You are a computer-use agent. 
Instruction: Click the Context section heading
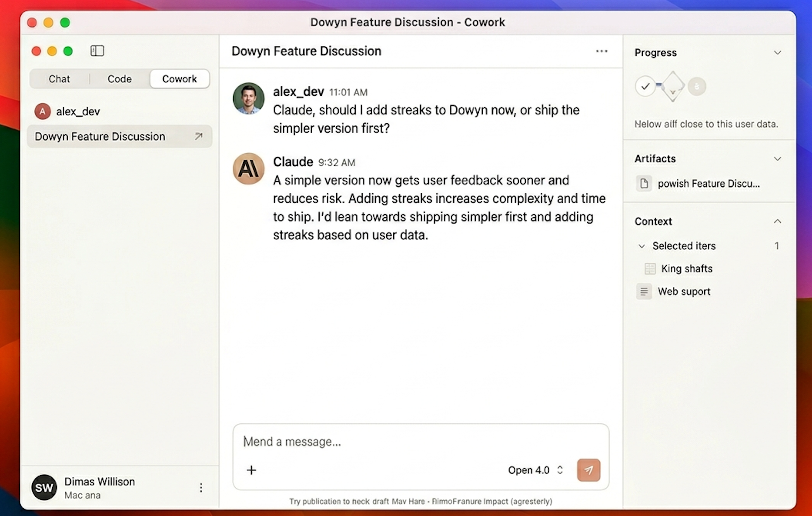coord(653,222)
